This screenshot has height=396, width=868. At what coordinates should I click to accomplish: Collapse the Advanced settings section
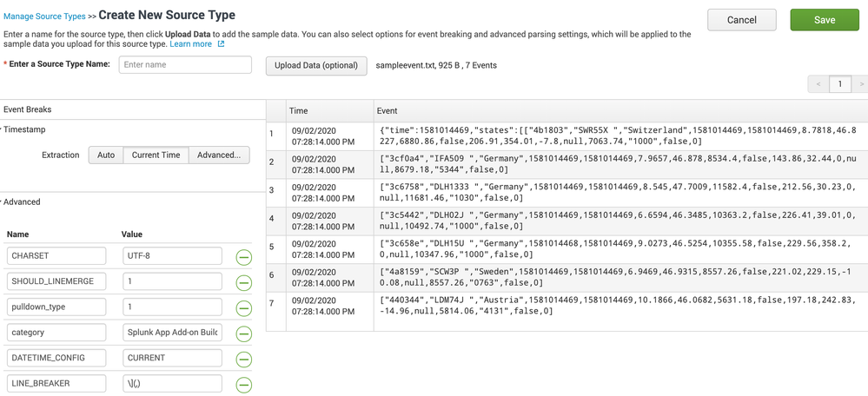tap(23, 202)
